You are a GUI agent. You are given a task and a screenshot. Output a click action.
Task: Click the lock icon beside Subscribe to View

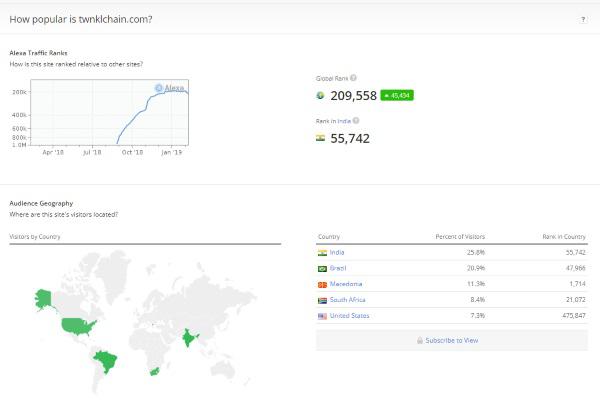click(x=420, y=340)
